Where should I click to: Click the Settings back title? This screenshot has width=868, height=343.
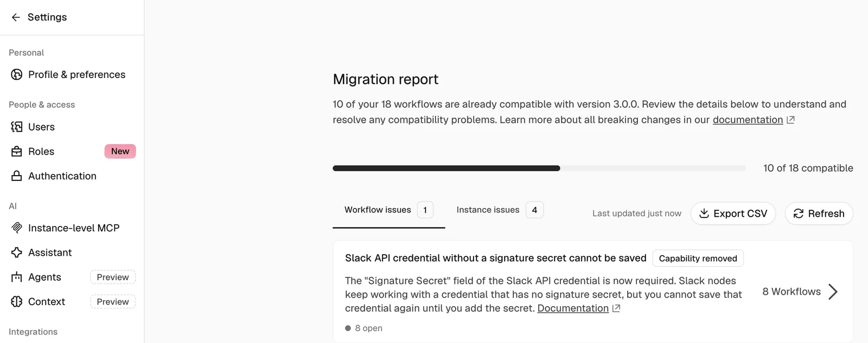pos(47,17)
